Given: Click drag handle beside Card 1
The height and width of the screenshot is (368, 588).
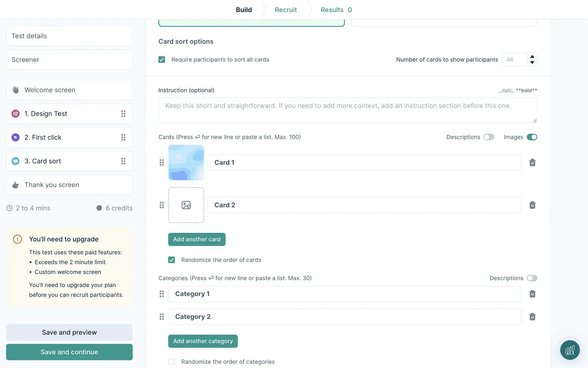Looking at the screenshot, I should tap(162, 163).
